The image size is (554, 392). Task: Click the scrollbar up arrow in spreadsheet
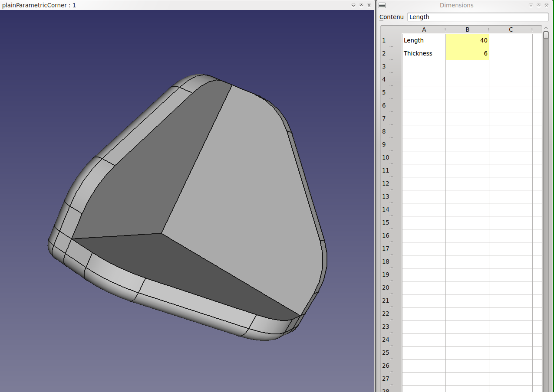point(546,29)
